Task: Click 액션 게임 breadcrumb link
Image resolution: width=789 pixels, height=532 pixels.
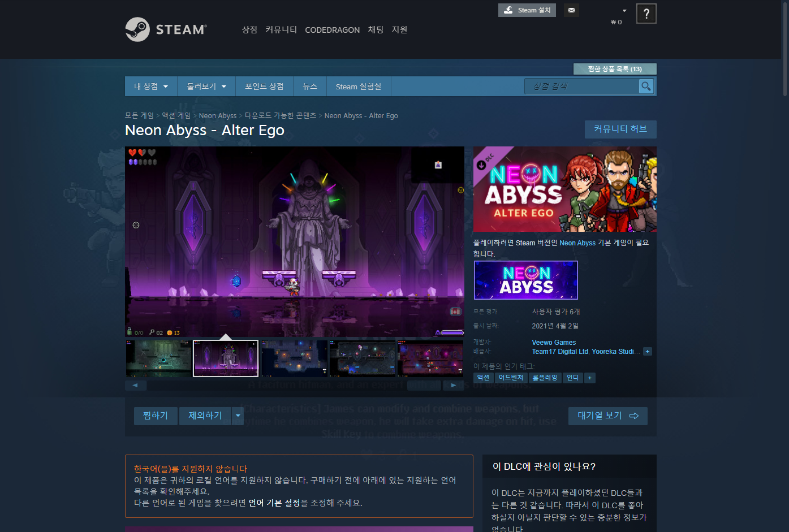Action: (x=176, y=115)
